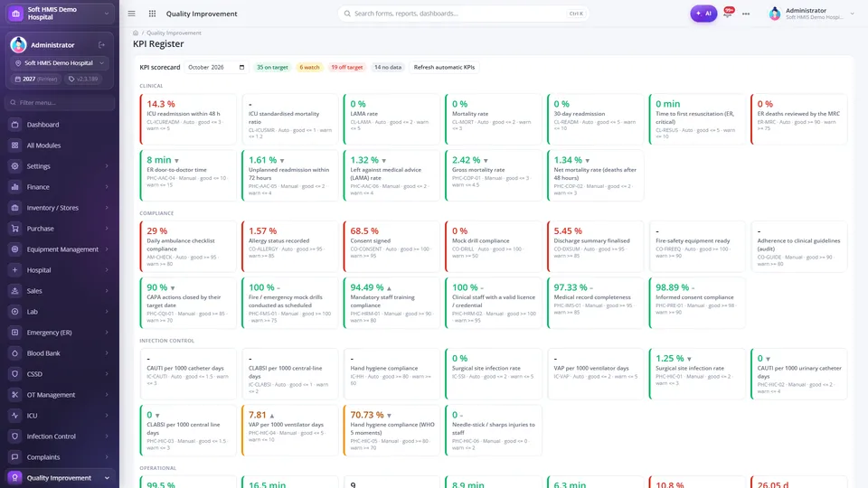This screenshot has width=868, height=488.
Task: Click the Equipment Management icon
Action: click(15, 249)
